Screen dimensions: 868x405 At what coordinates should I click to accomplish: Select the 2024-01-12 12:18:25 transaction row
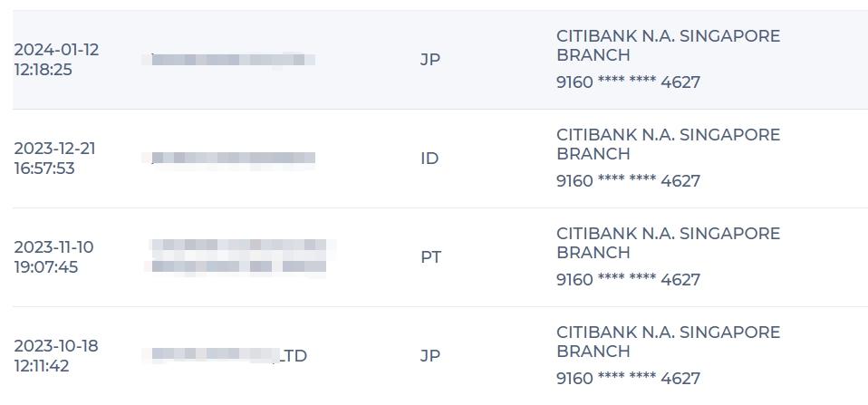440,60
